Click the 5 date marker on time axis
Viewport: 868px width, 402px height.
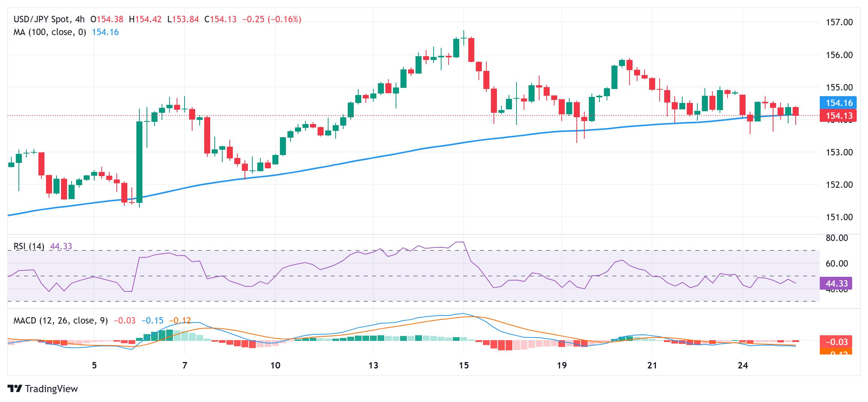click(94, 365)
